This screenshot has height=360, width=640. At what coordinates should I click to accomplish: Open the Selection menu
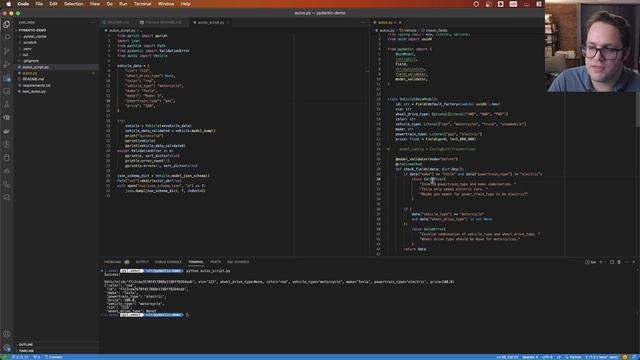(x=73, y=4)
